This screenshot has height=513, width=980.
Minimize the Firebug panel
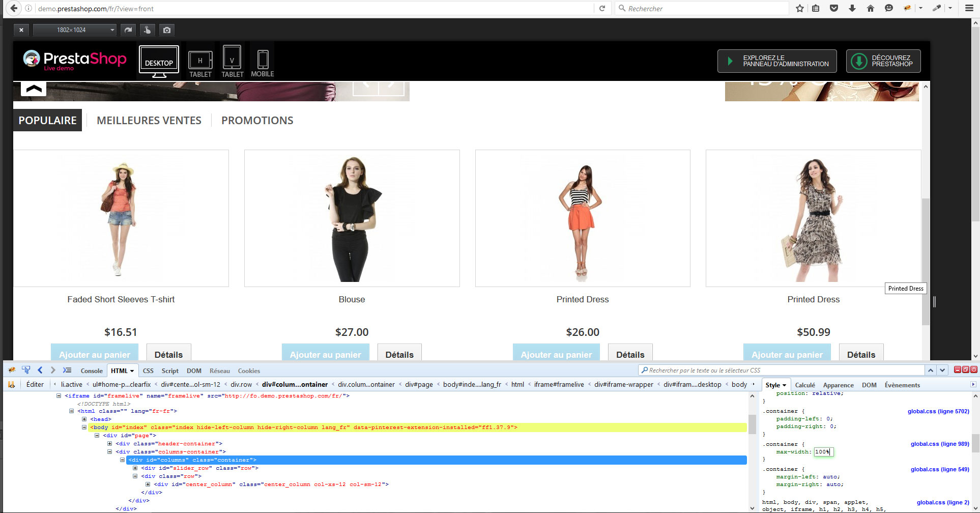pyautogui.click(x=957, y=370)
